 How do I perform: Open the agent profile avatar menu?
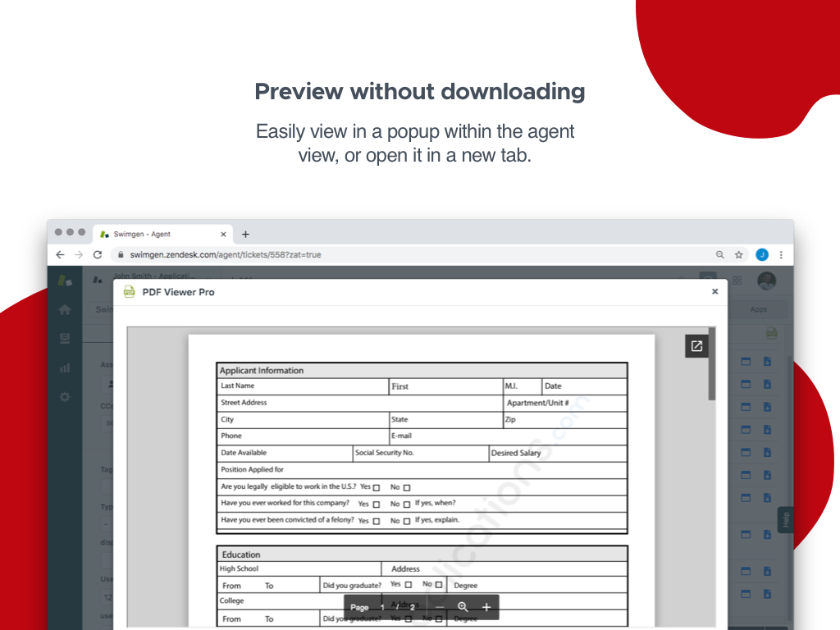[765, 281]
